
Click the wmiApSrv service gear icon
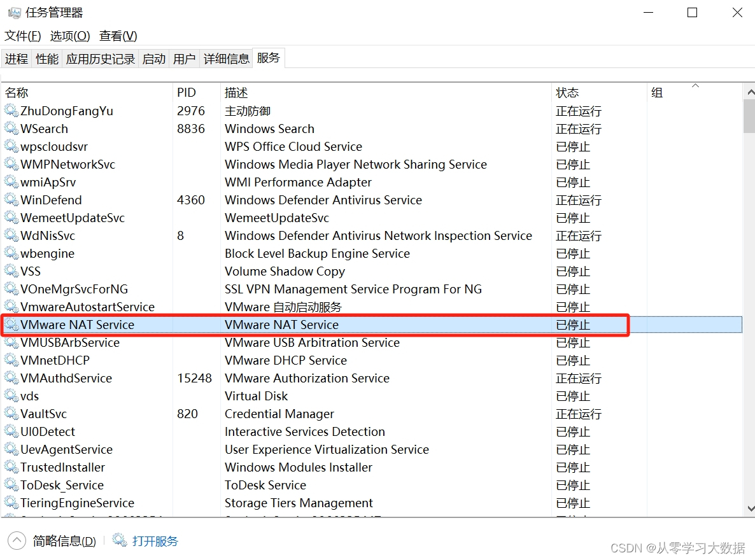[11, 182]
